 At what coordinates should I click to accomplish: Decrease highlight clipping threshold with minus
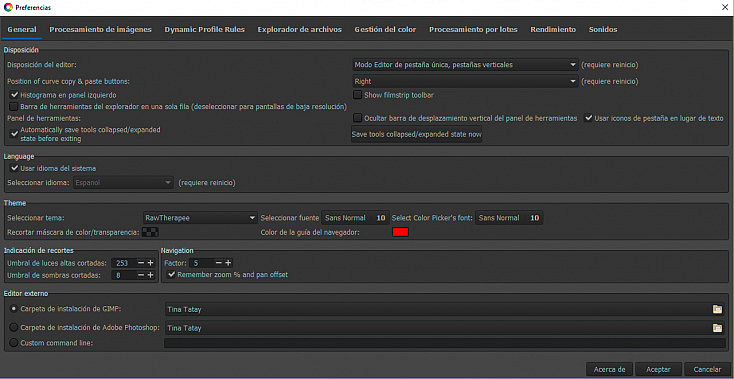pyautogui.click(x=141, y=263)
